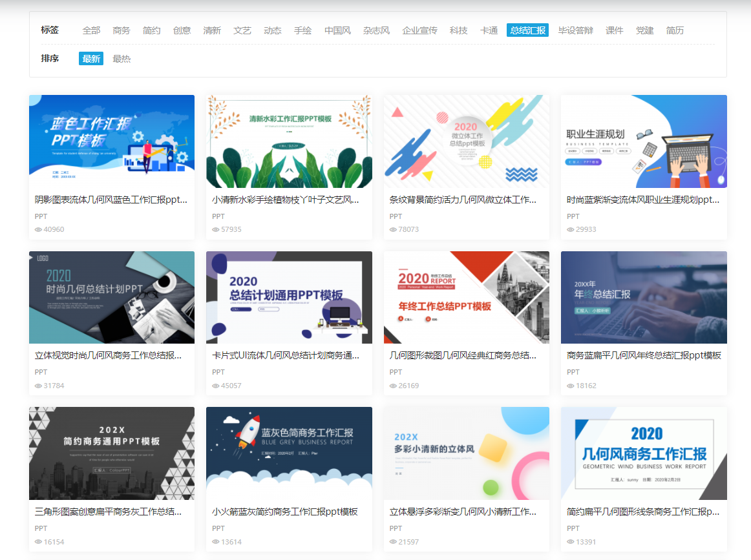Screen dimensions: 751x560
Task: Select the 总结汇报 tag
Action: coord(527,30)
